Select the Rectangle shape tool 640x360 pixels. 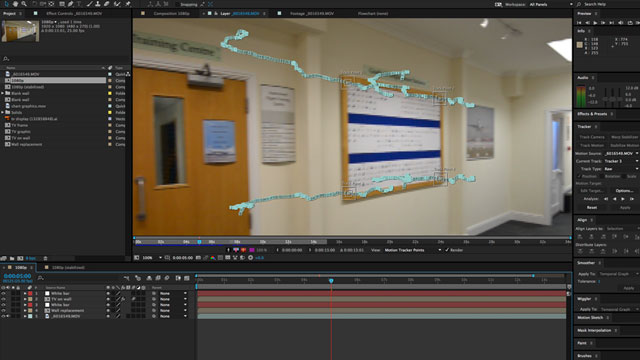[x=62, y=4]
